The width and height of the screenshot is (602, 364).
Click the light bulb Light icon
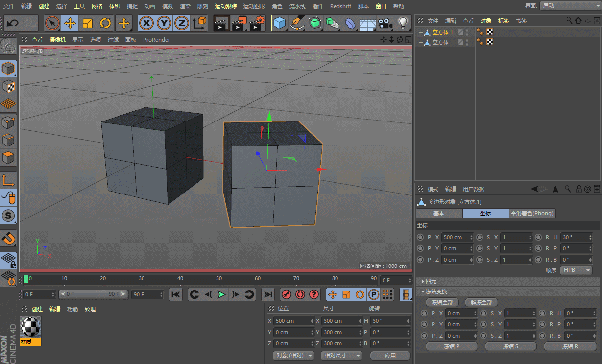403,23
